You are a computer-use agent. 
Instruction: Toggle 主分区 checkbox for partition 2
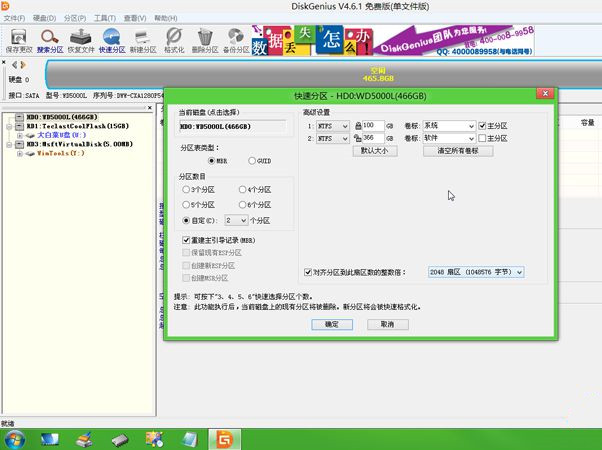pyautogui.click(x=482, y=138)
